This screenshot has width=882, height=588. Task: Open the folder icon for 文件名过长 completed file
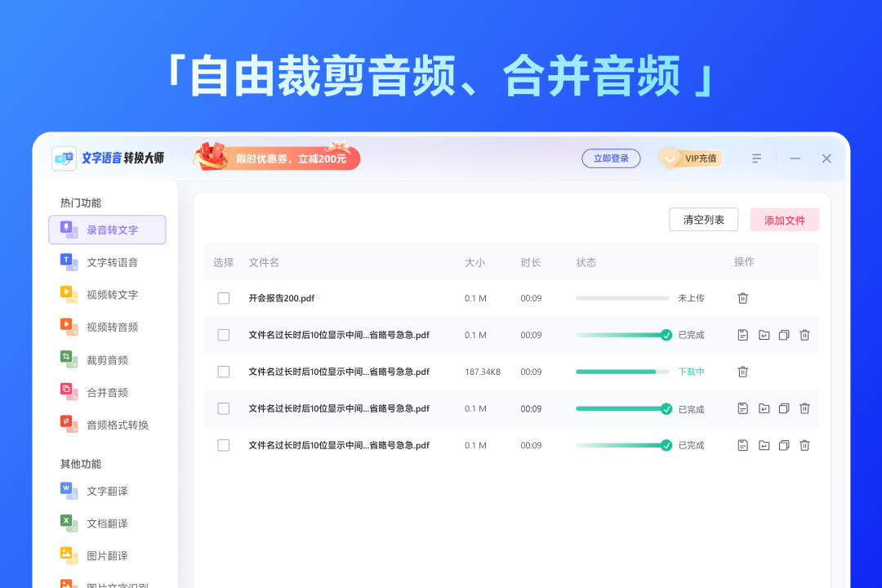(763, 335)
